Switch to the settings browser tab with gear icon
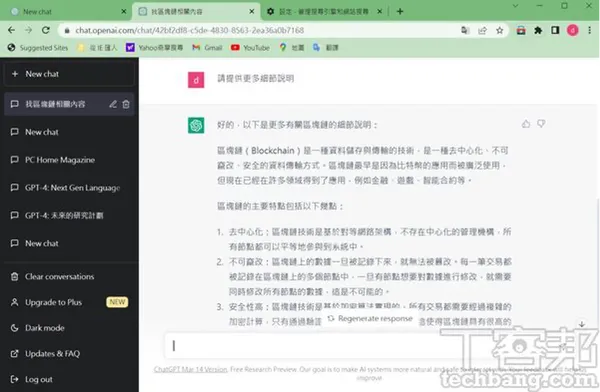600x392 pixels. 323,11
